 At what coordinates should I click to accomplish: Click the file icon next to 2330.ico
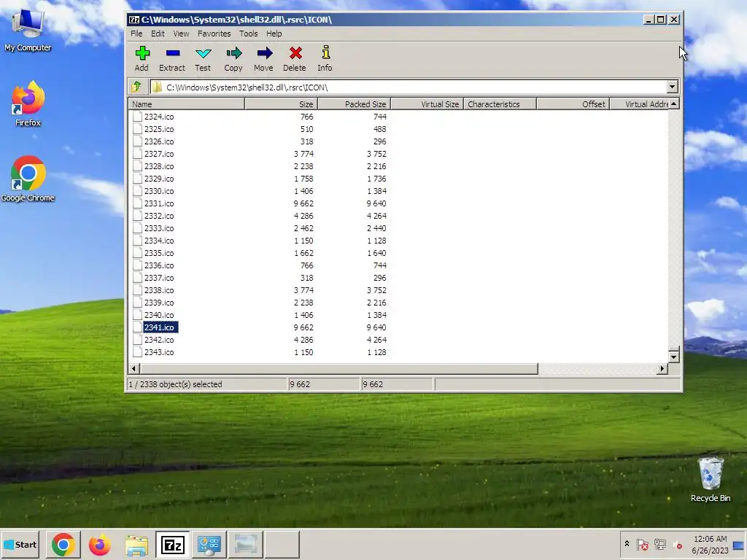click(x=137, y=191)
